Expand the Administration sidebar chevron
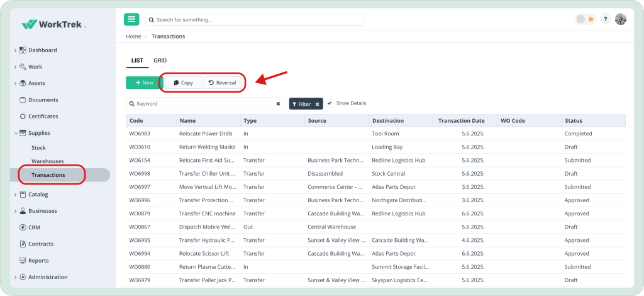 [x=15, y=277]
